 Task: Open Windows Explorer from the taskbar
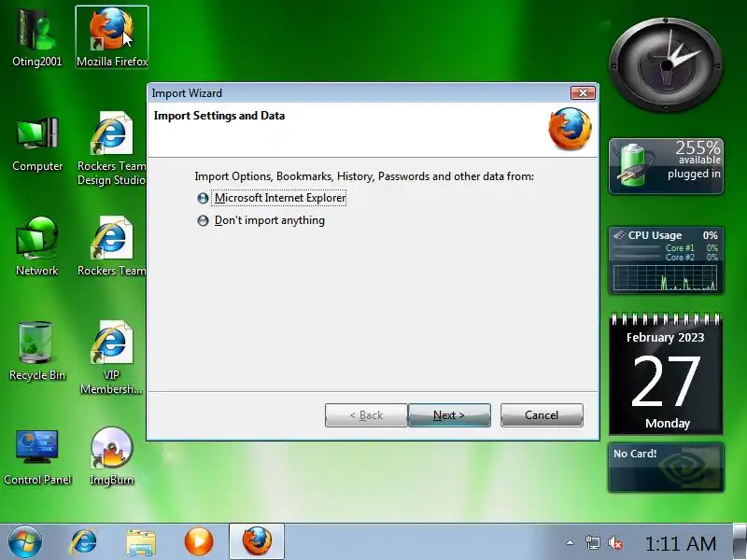(141, 542)
